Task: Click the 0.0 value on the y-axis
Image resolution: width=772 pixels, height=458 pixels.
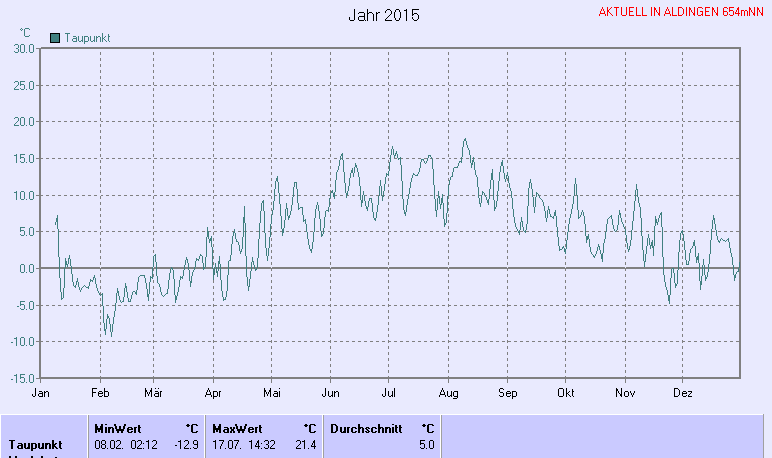Action: point(27,268)
